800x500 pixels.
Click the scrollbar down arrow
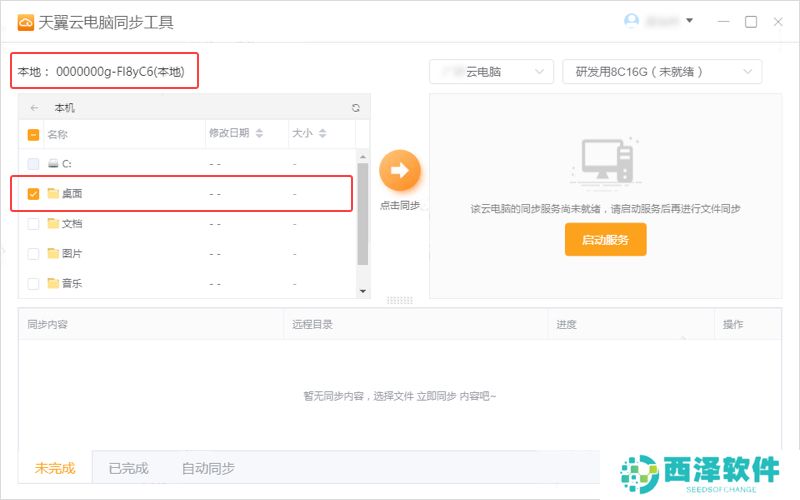pyautogui.click(x=363, y=291)
